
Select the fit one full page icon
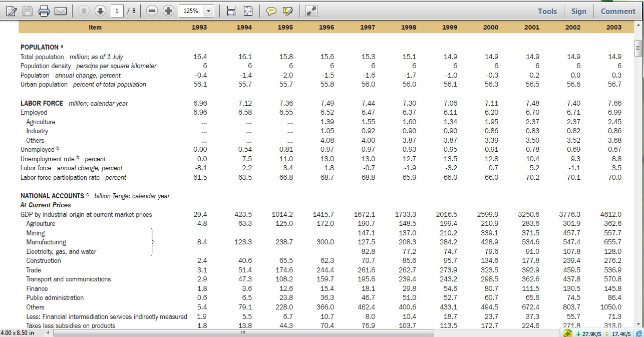pos(248,11)
